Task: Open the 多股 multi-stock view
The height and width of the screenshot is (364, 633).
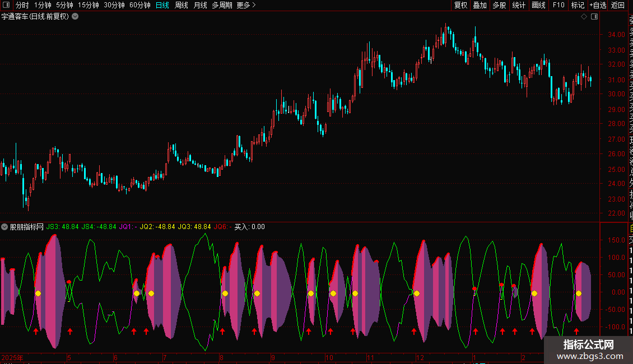Action: 499,5
